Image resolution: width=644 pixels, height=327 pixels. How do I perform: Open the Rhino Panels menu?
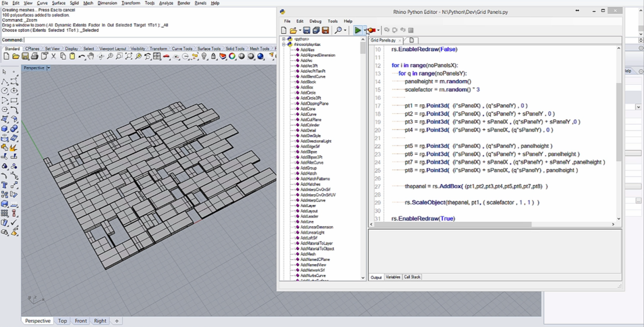coord(200,3)
